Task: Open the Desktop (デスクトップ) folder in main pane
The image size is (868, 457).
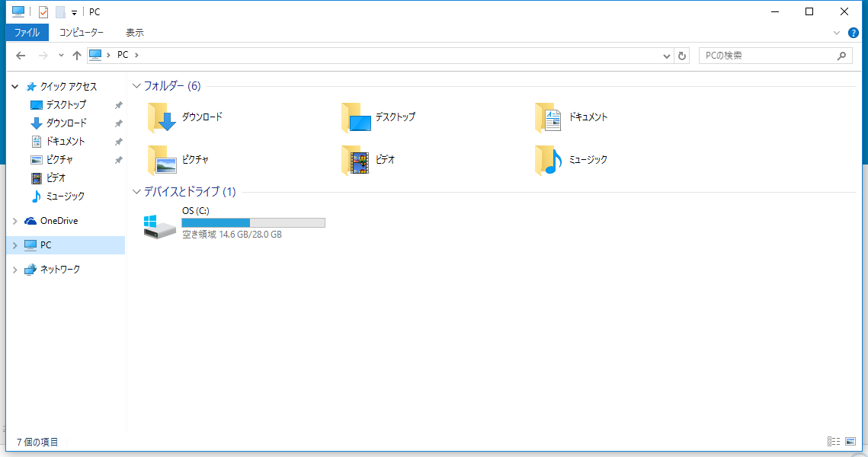Action: pos(356,117)
